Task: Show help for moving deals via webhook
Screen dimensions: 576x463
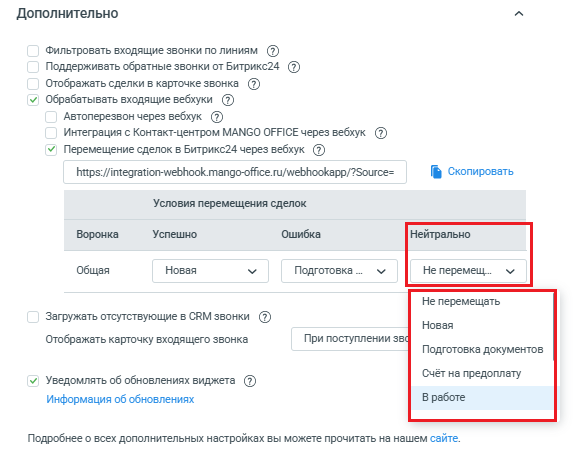Action: click(x=319, y=150)
